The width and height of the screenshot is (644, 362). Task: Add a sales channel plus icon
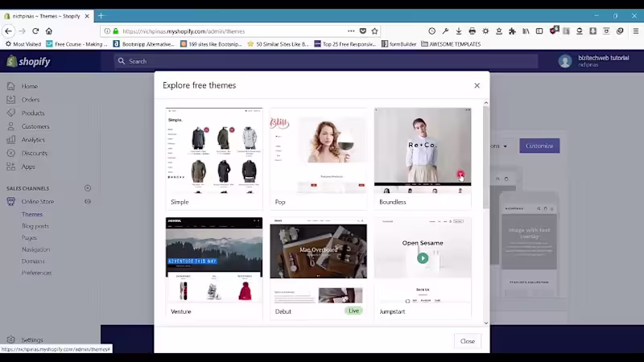[88, 188]
